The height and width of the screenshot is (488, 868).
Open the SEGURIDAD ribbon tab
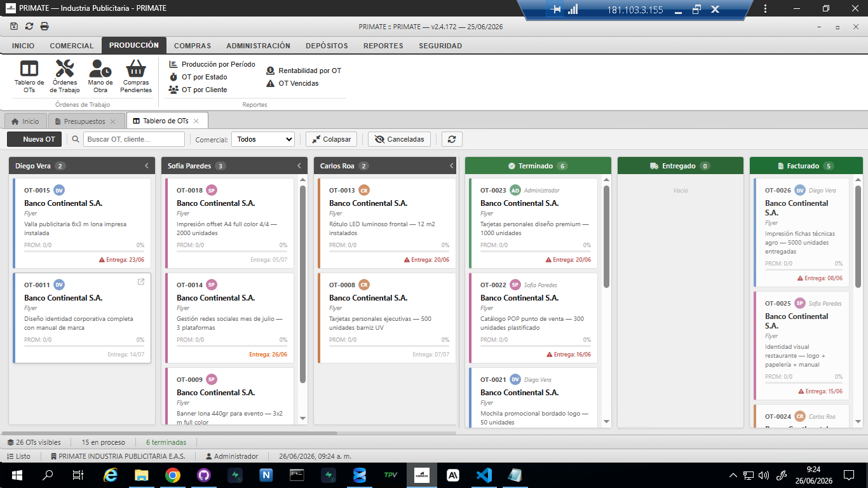click(440, 46)
